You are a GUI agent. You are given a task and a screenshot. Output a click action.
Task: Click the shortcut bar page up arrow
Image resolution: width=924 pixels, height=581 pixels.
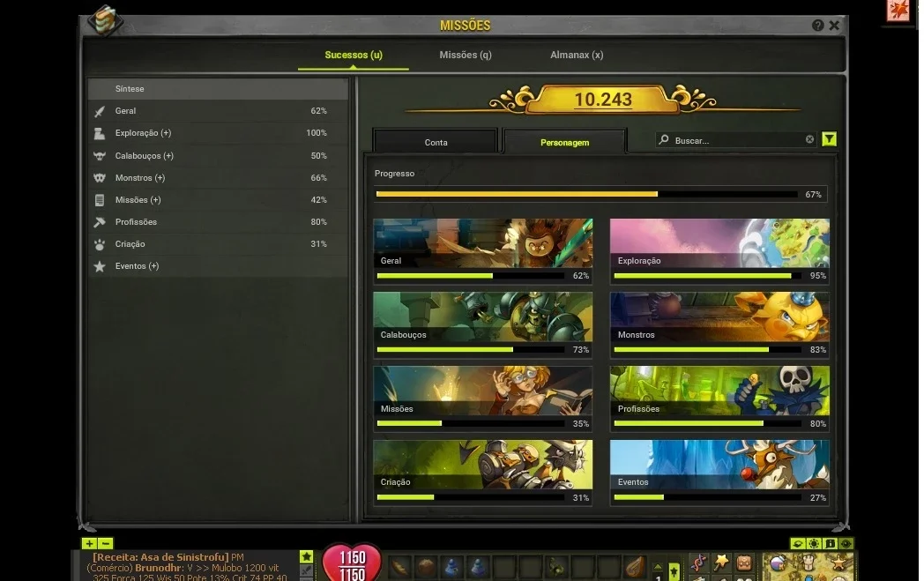pos(659,566)
